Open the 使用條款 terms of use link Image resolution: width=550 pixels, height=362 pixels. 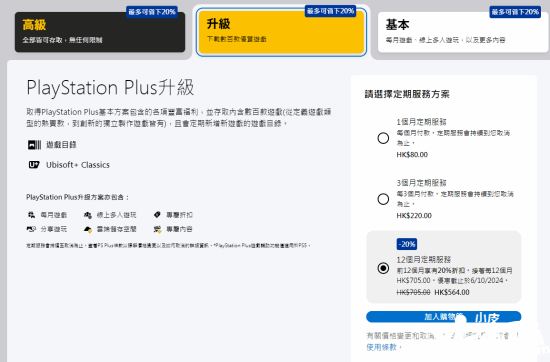tap(381, 347)
